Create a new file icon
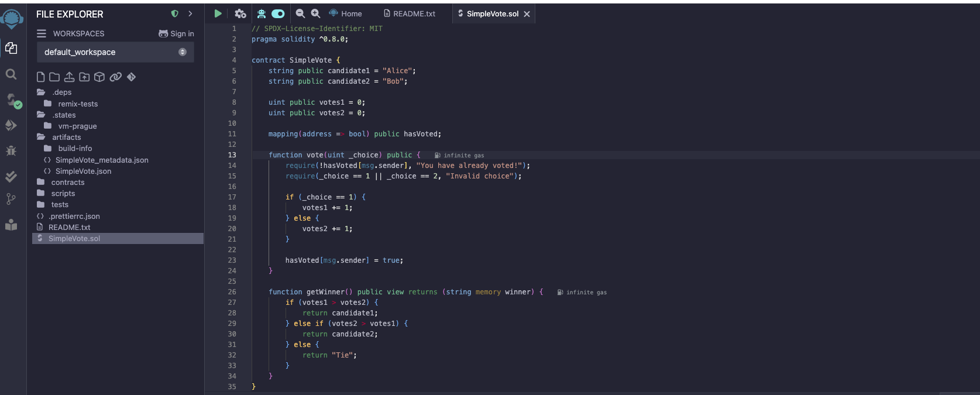The width and height of the screenshot is (980, 395). (x=40, y=77)
